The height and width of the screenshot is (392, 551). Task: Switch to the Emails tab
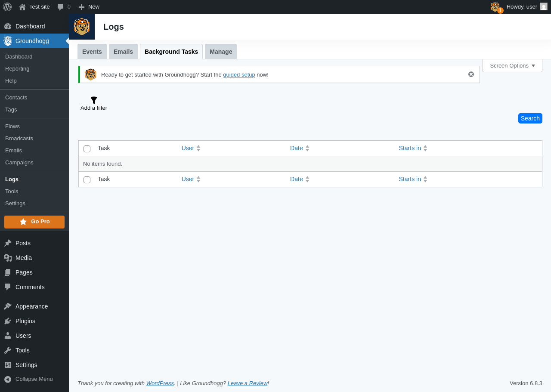[x=123, y=52]
